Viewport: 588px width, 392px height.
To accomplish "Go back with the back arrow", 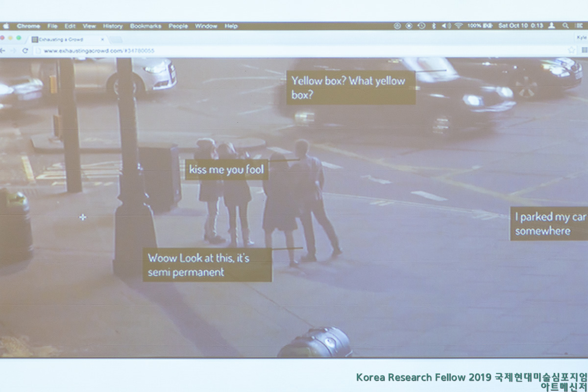I will (x=2, y=50).
